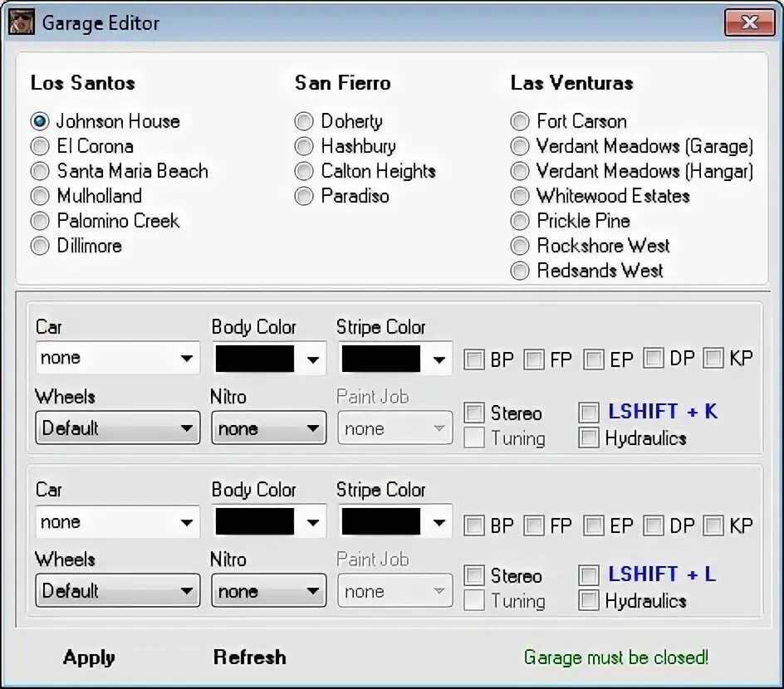This screenshot has height=689, width=784.
Task: Open second slot Stripe Color picker
Action: (395, 521)
